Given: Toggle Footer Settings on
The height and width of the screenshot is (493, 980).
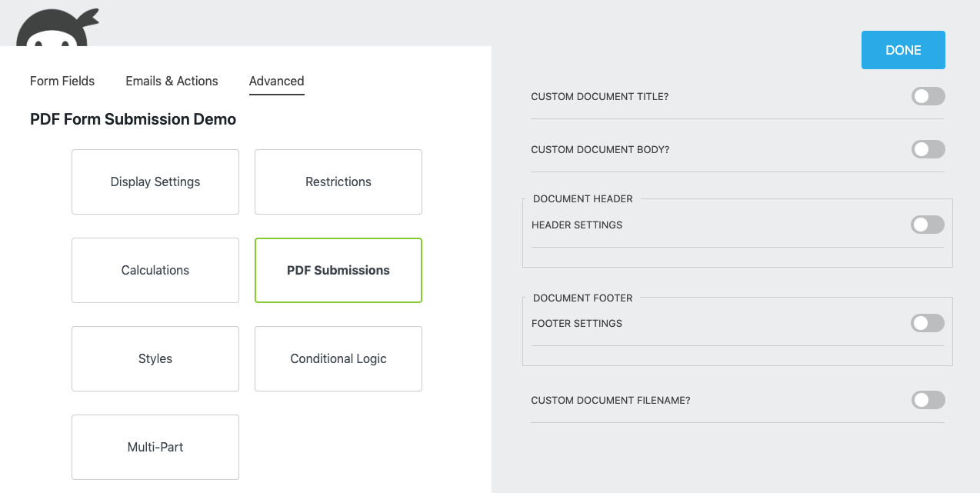Looking at the screenshot, I should point(928,323).
